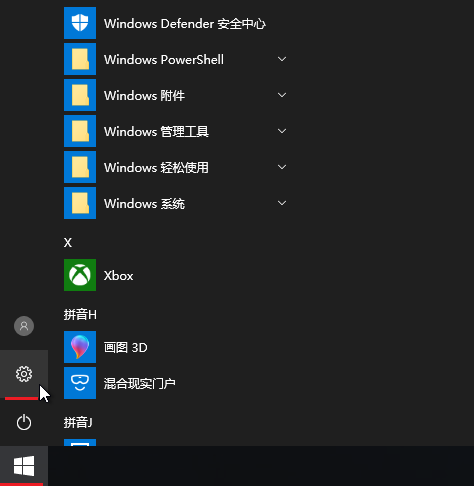
Task: Click the 拼音J group header
Action: (78, 423)
